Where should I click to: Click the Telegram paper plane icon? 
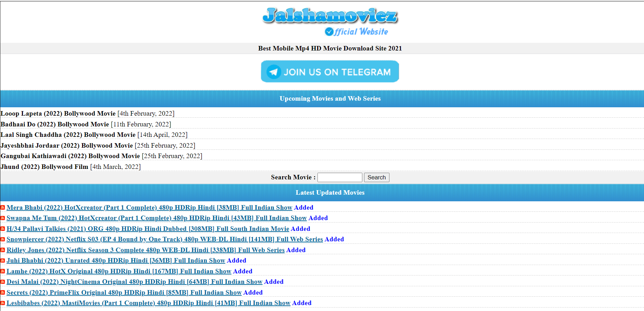(x=274, y=72)
